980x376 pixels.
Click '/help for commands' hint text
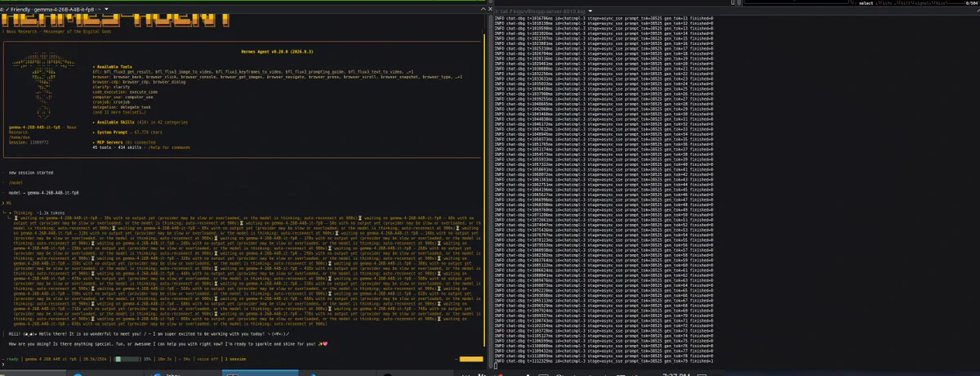point(168,147)
